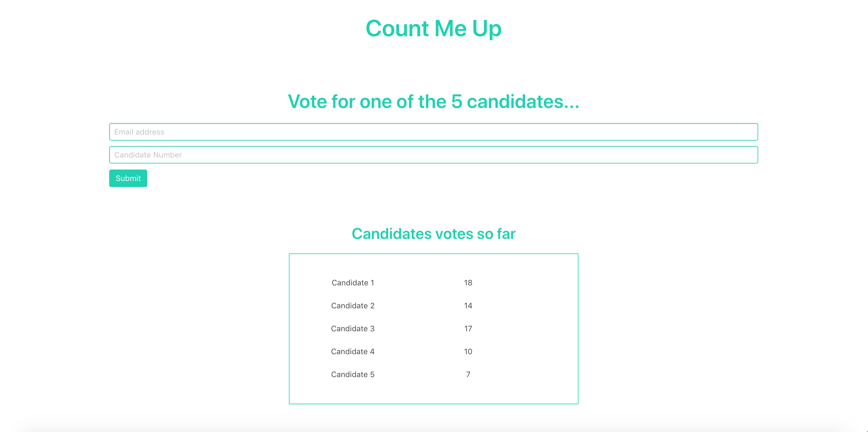Focus the Candidate Number field
Image resolution: width=868 pixels, height=432 pixels.
(x=433, y=155)
